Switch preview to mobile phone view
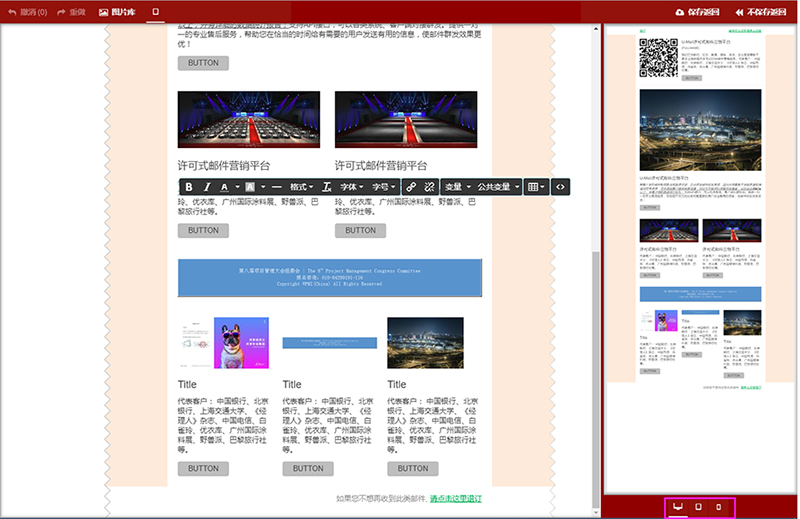The height and width of the screenshot is (519, 800). point(718,507)
